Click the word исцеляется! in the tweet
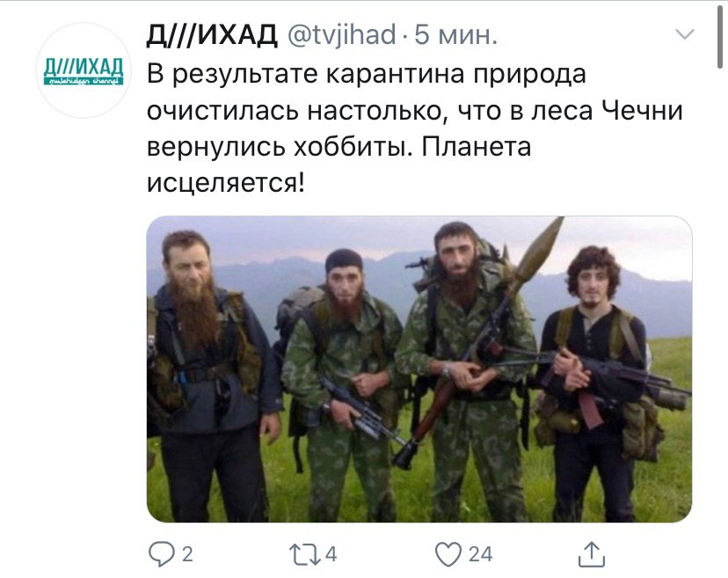Viewport: 728px width, 578px height. click(226, 183)
